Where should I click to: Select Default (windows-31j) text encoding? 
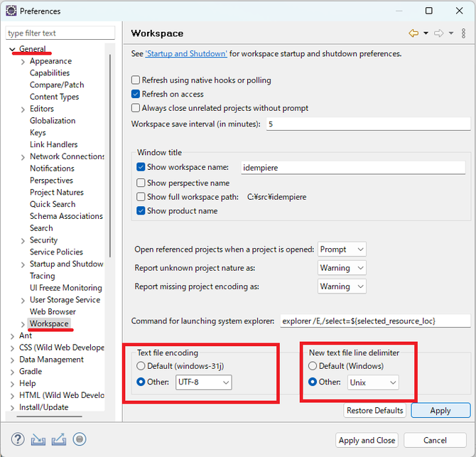(x=141, y=365)
